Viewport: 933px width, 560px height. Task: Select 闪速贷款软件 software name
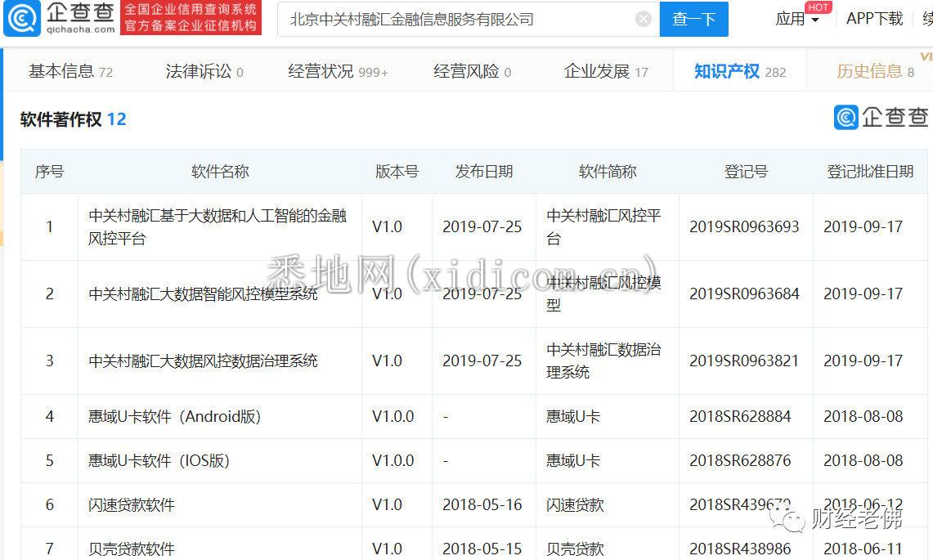(x=132, y=504)
